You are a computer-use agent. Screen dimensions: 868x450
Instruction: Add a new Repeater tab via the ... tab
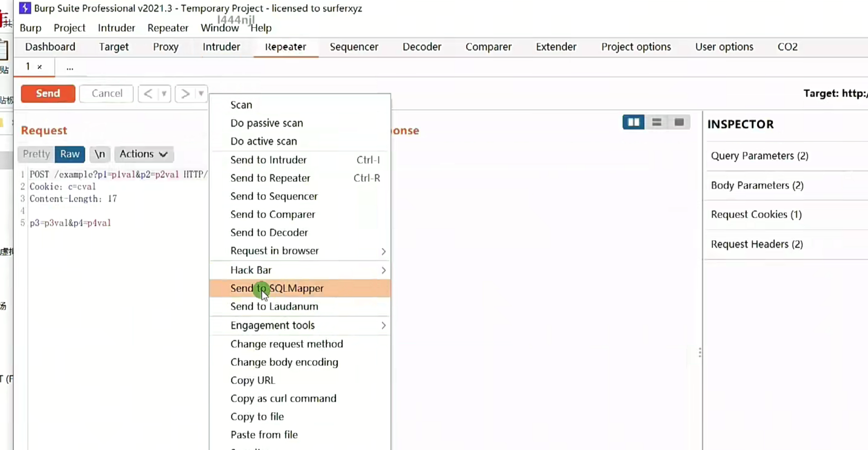click(70, 68)
